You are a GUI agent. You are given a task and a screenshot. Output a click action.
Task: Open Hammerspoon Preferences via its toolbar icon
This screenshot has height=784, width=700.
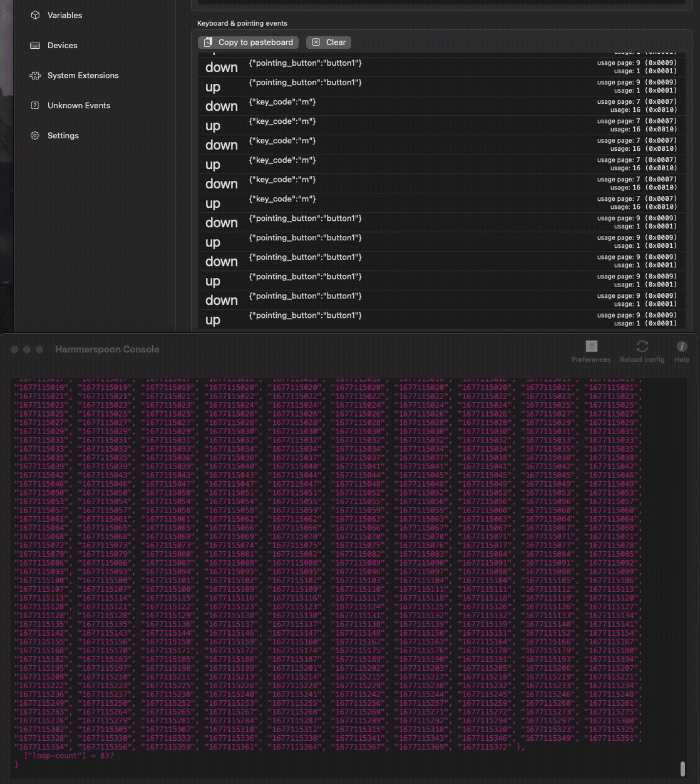pos(590,345)
